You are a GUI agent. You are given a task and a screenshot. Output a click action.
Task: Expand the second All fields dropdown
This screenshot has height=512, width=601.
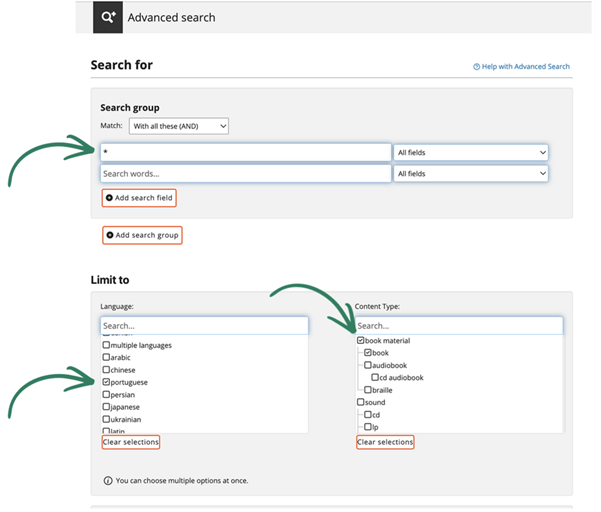click(x=471, y=174)
